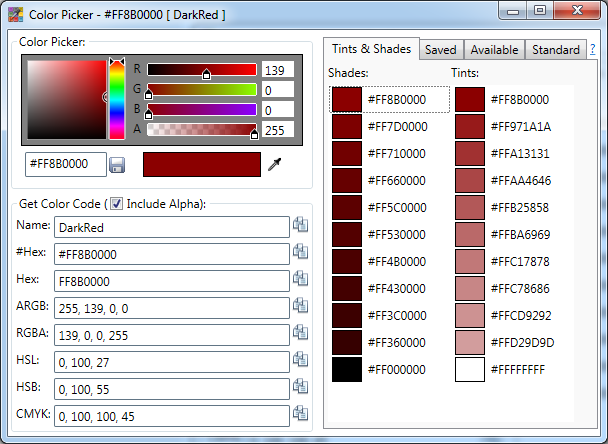Viewport: 608px width, 444px height.
Task: Switch to the Saved tab
Action: [x=441, y=50]
